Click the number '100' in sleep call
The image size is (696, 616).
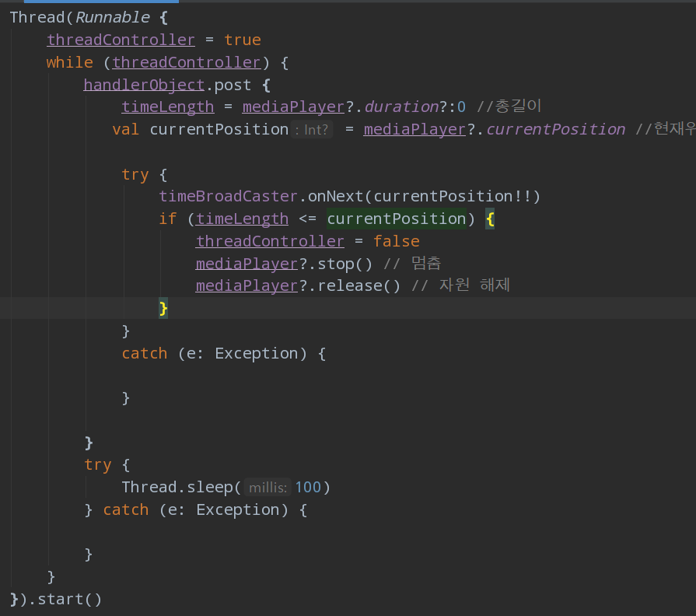click(308, 488)
